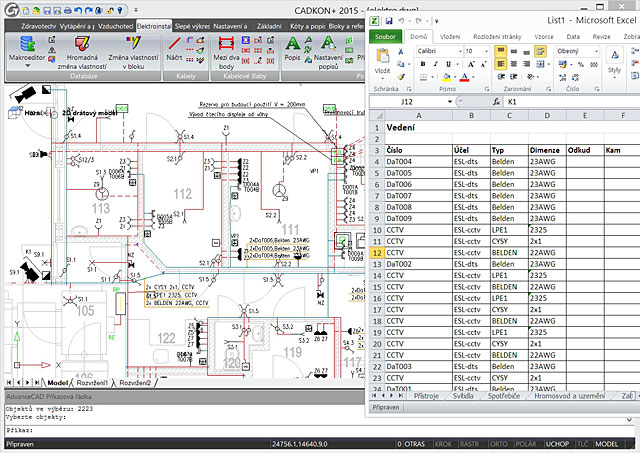
Task: Open the font color red A swatch
Action: point(464,77)
